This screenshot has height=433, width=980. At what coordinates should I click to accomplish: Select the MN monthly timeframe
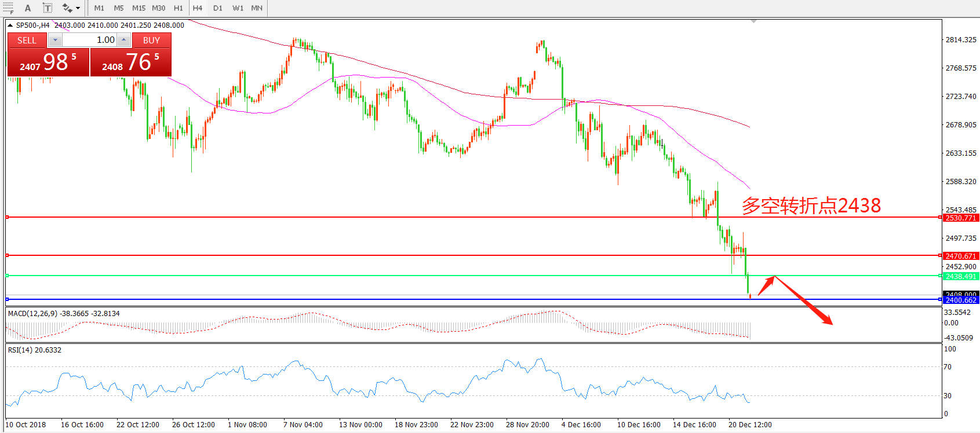click(257, 8)
